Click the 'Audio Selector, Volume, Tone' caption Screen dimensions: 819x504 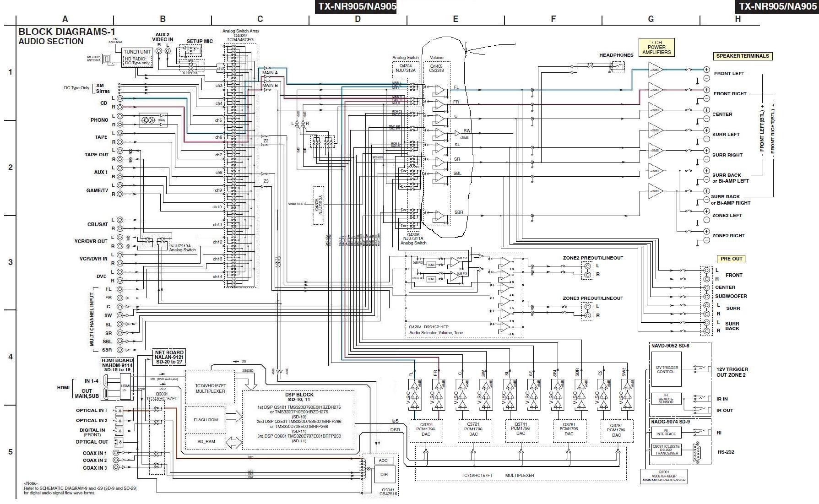tap(436, 333)
